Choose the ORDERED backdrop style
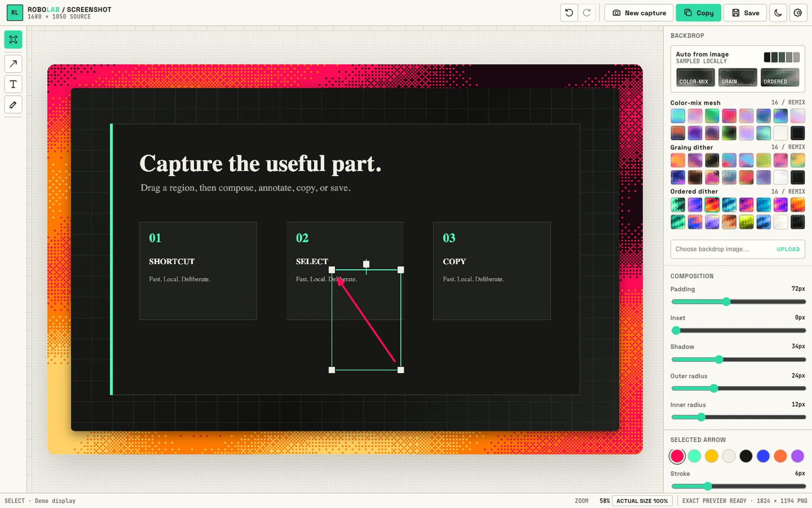Viewport: 812px width, 508px height. coord(780,77)
